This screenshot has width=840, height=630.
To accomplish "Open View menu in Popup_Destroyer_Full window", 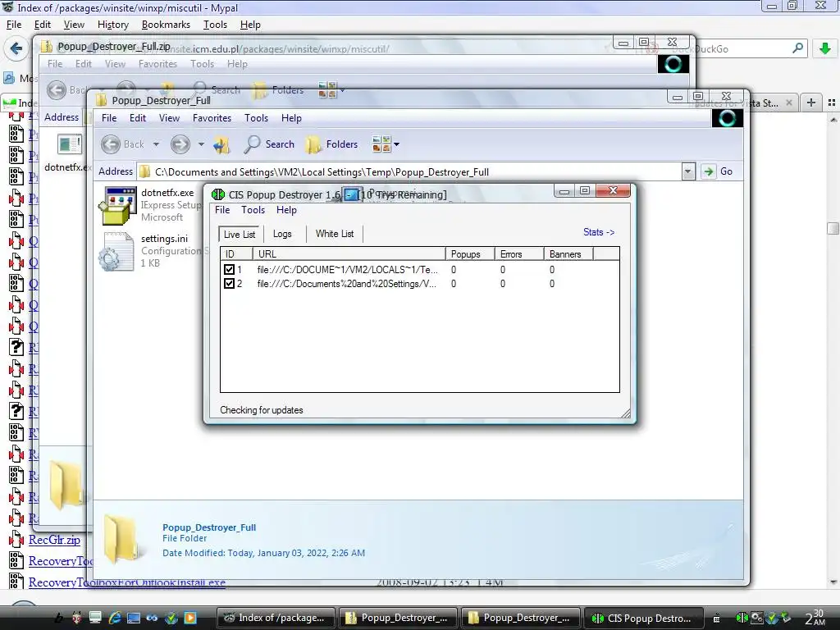I will click(169, 118).
